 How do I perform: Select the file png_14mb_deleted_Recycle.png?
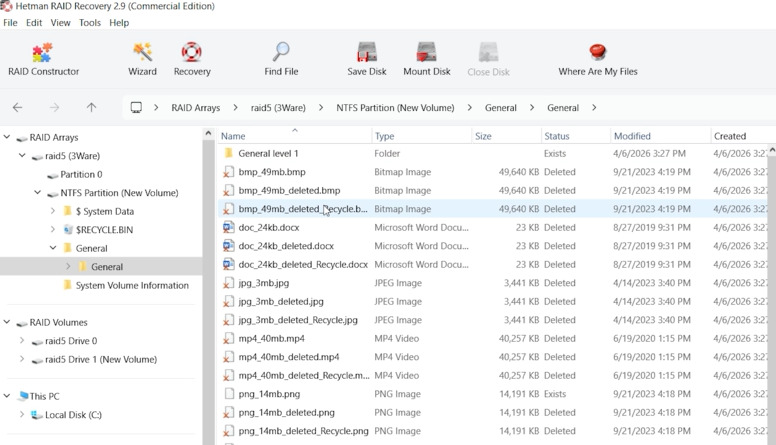pos(303,431)
